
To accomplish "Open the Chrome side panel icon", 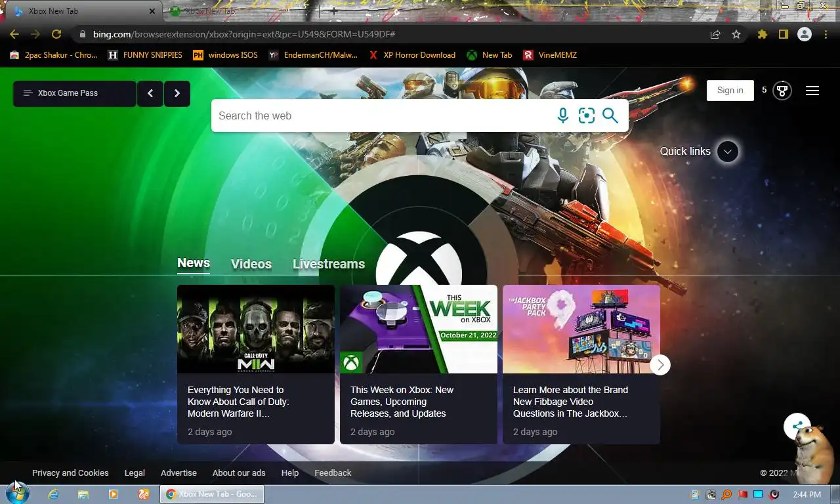I will click(784, 34).
